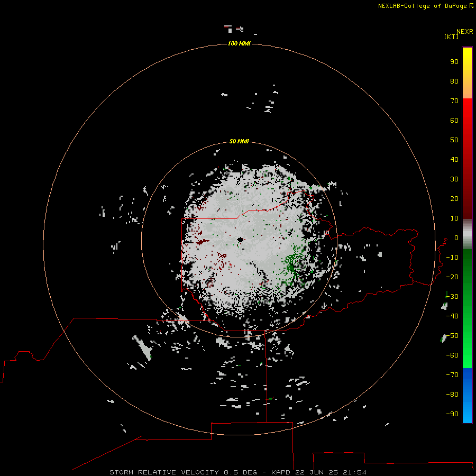This screenshot has height=476, width=476.
Task: Click the -60 value on the velocity scale
Action: coord(452,355)
